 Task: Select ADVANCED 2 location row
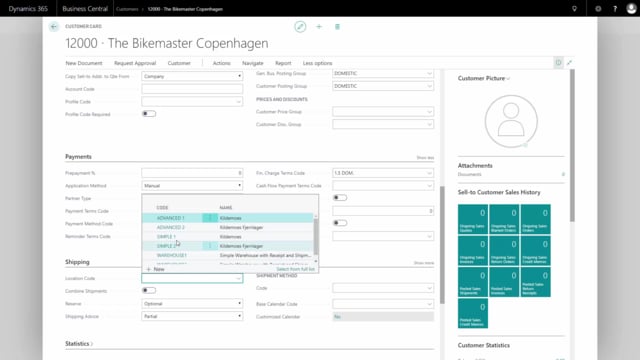[229, 227]
